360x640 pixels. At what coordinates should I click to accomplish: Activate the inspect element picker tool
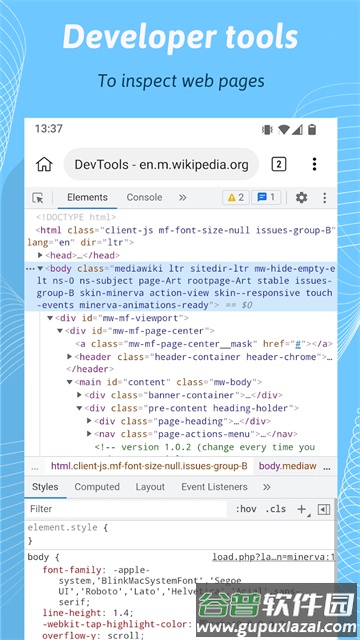tap(38, 198)
